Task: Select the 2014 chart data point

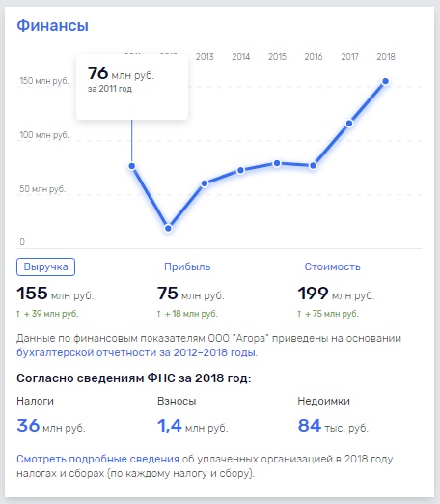Action: tap(240, 170)
